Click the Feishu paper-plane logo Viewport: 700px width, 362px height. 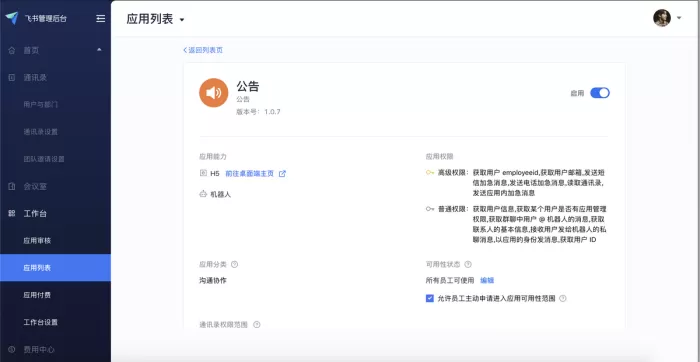(12, 18)
